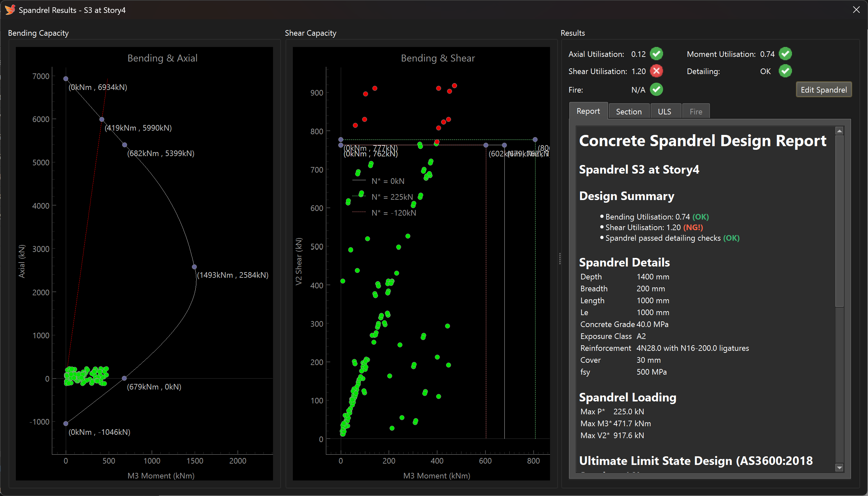Image resolution: width=868 pixels, height=496 pixels.
Task: Click the Max M3* 471.7 kNm value
Action: (x=632, y=424)
